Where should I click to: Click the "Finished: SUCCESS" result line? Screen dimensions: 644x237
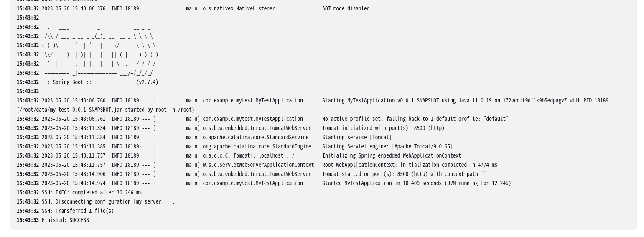[x=65, y=220]
